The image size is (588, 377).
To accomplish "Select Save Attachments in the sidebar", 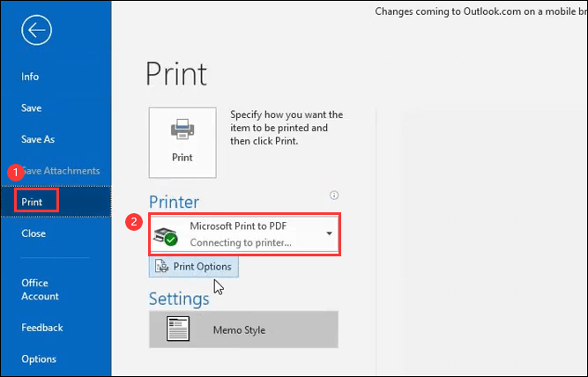I will [63, 171].
